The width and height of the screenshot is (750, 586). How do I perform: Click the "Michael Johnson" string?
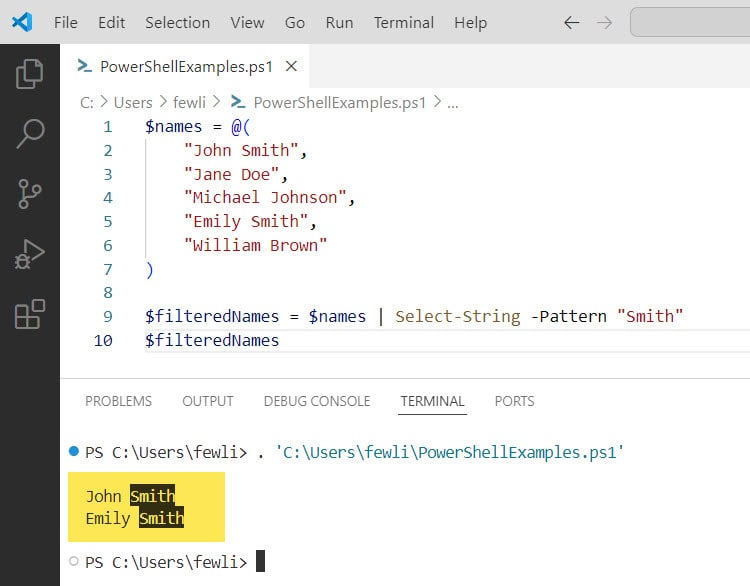tap(265, 197)
